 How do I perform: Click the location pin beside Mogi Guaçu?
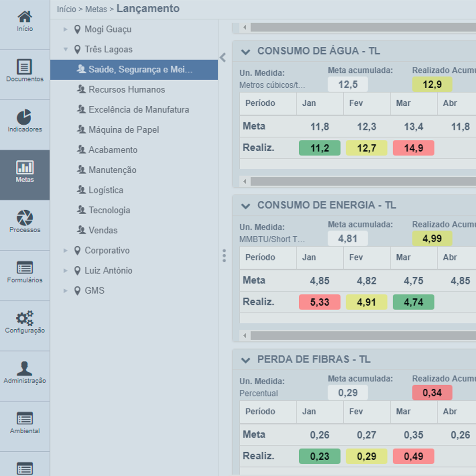coord(78,30)
